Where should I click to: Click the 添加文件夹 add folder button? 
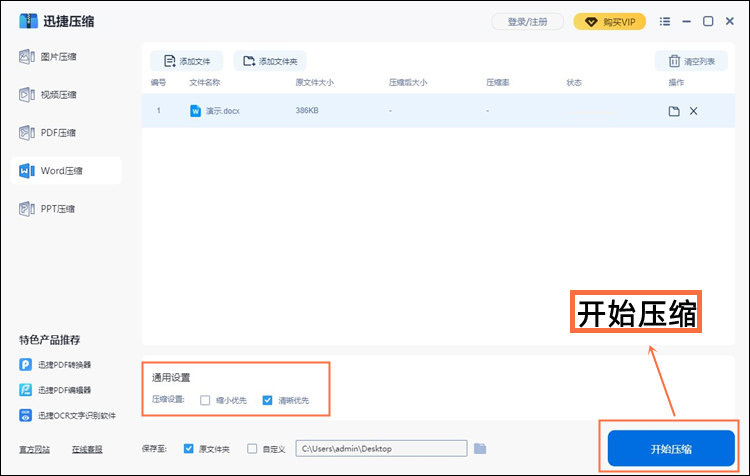(270, 61)
